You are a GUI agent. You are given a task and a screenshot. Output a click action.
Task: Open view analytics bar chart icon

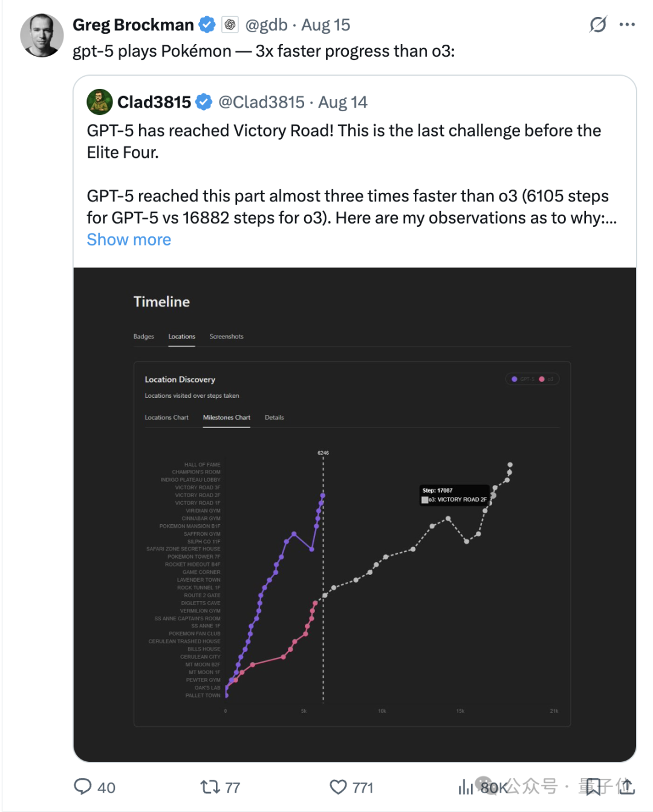tap(466, 787)
